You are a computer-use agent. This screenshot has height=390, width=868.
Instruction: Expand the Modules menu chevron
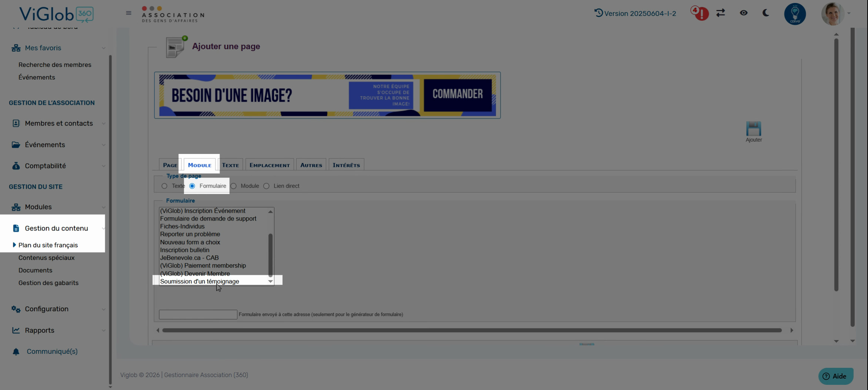coord(104,207)
